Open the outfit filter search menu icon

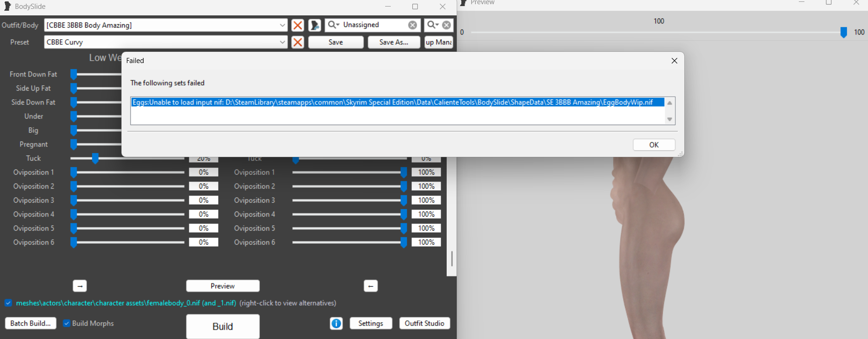[x=432, y=25]
